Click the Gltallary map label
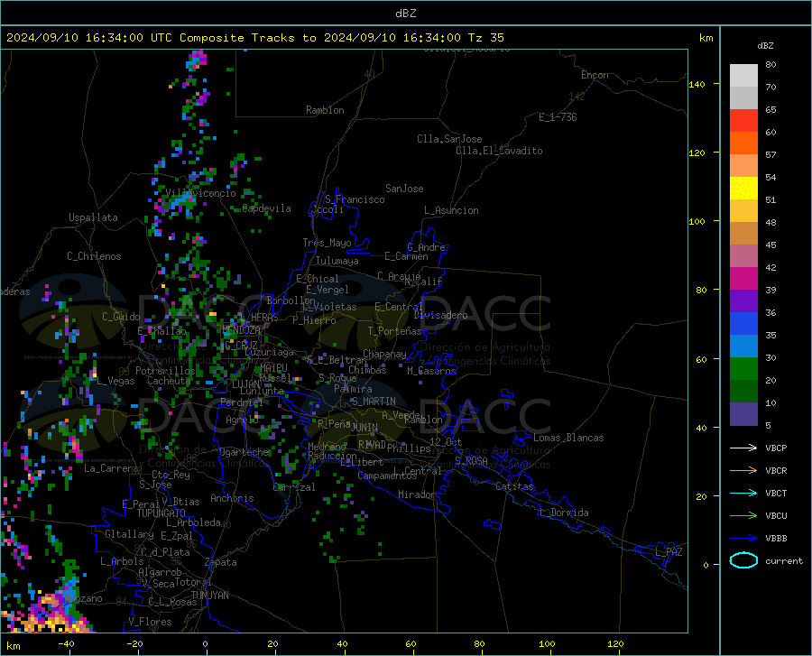The width and height of the screenshot is (812, 656). (129, 534)
